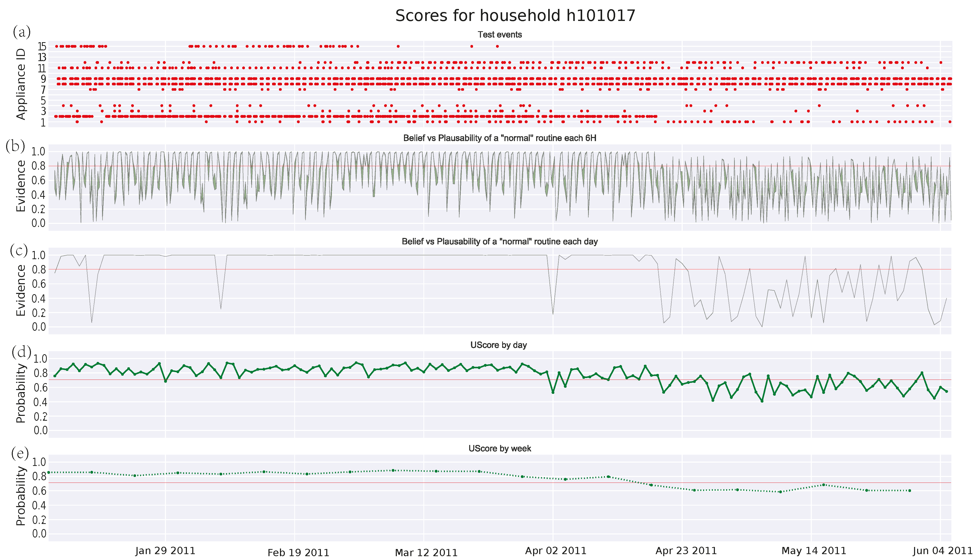Click the 'Apr 02 2011' x-axis tick label

556,551
